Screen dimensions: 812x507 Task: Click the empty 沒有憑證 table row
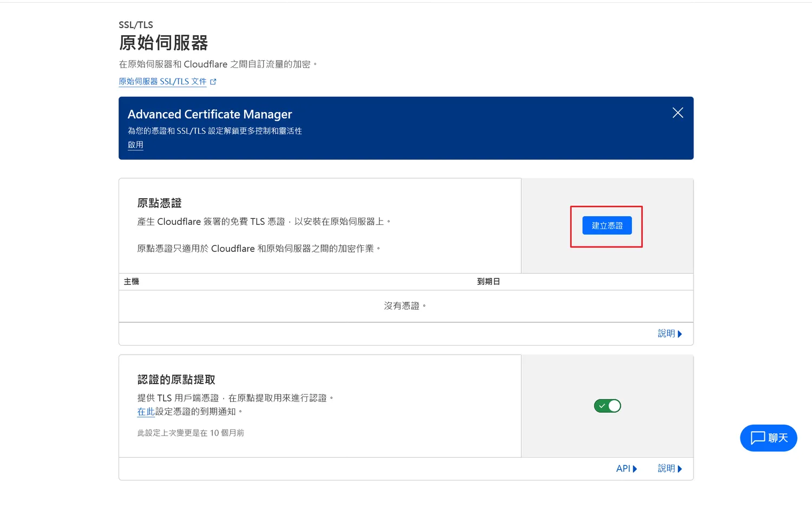pos(405,306)
